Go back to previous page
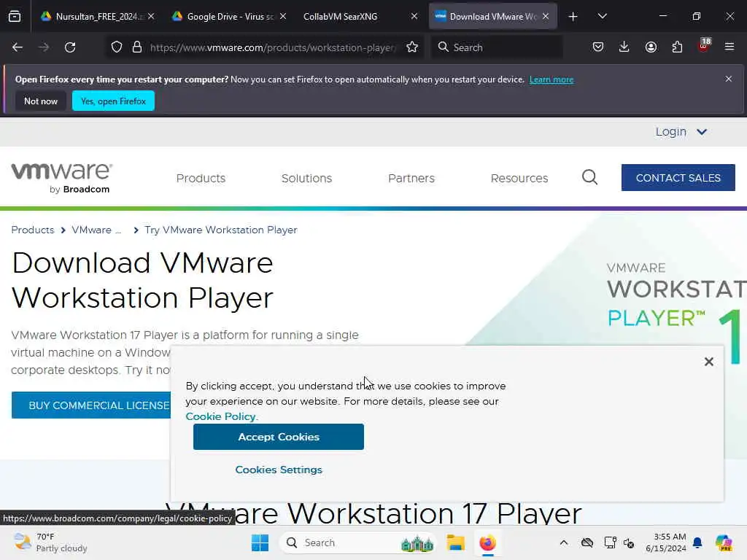The height and width of the screenshot is (560, 747). tap(18, 47)
